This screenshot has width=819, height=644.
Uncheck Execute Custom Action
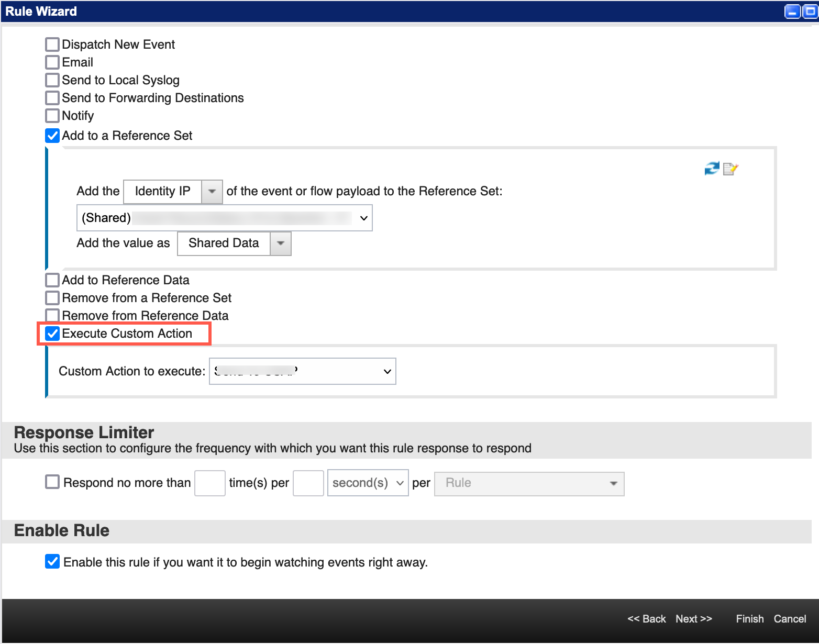[52, 334]
